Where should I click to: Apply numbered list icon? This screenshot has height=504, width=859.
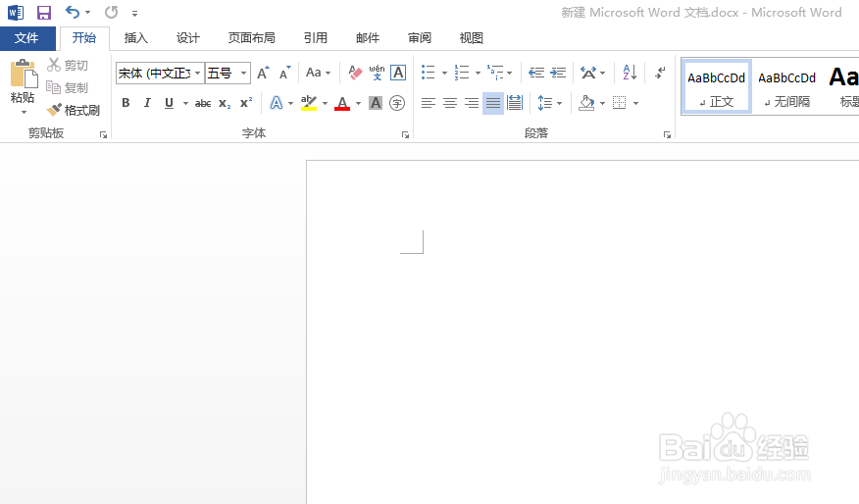[462, 73]
